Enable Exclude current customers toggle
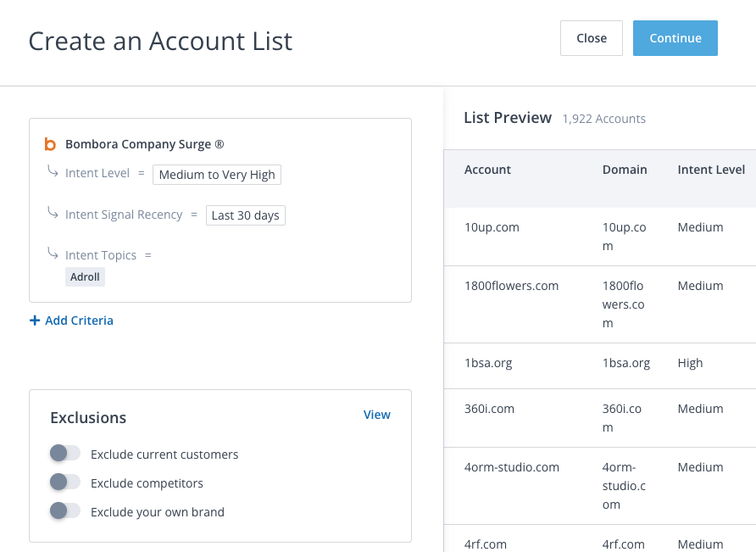This screenshot has width=756, height=552. pos(64,454)
